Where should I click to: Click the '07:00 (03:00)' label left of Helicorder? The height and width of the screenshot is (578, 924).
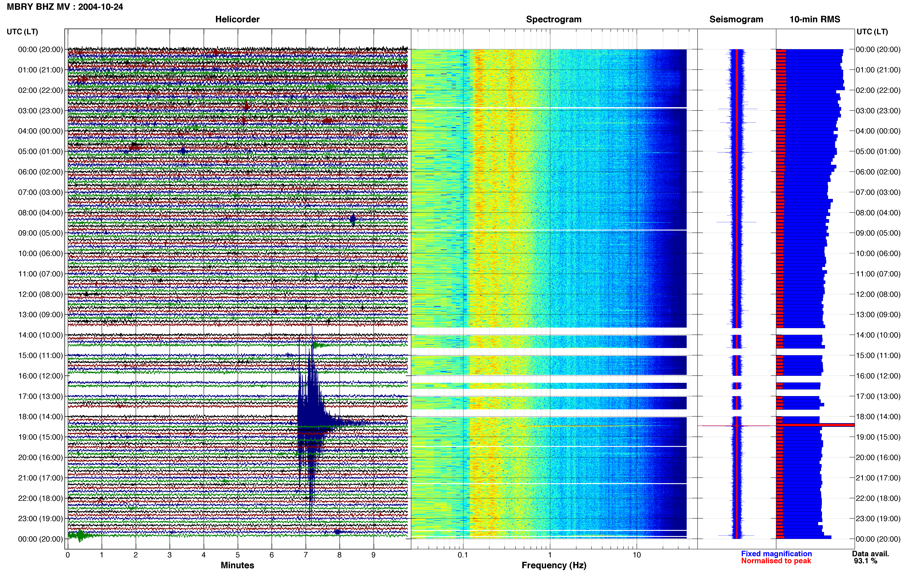point(41,192)
